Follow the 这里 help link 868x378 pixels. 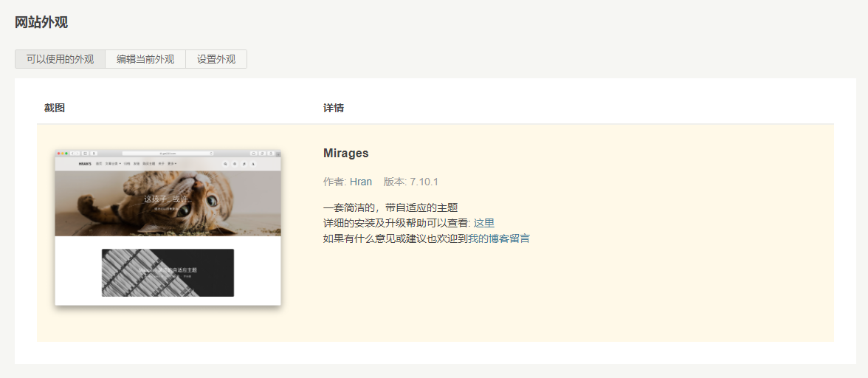[484, 223]
